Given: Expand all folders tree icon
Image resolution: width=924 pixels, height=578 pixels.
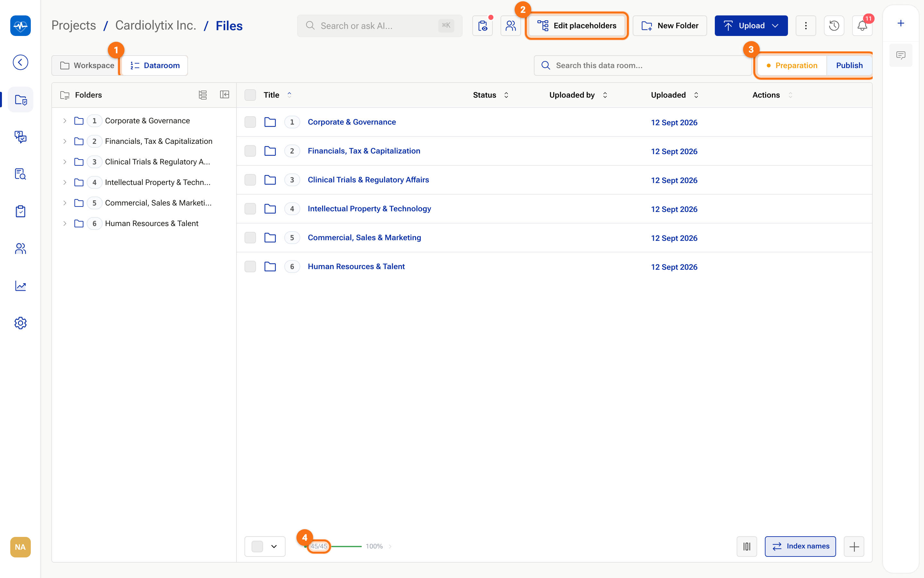Looking at the screenshot, I should coord(203,95).
